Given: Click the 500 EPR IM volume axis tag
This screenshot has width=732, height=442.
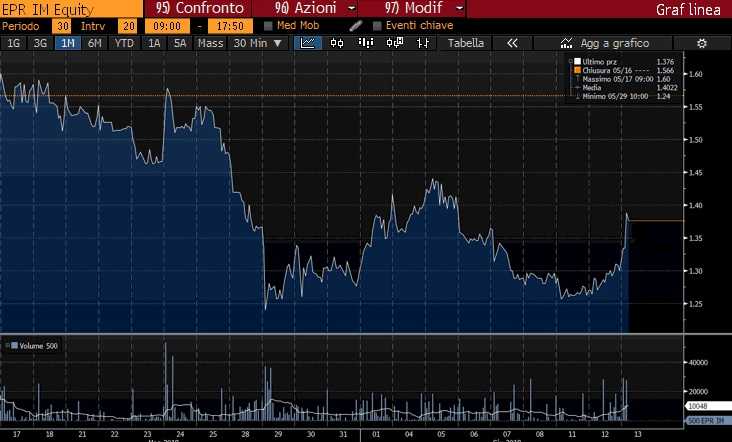Looking at the screenshot, I should pyautogui.click(x=707, y=421).
